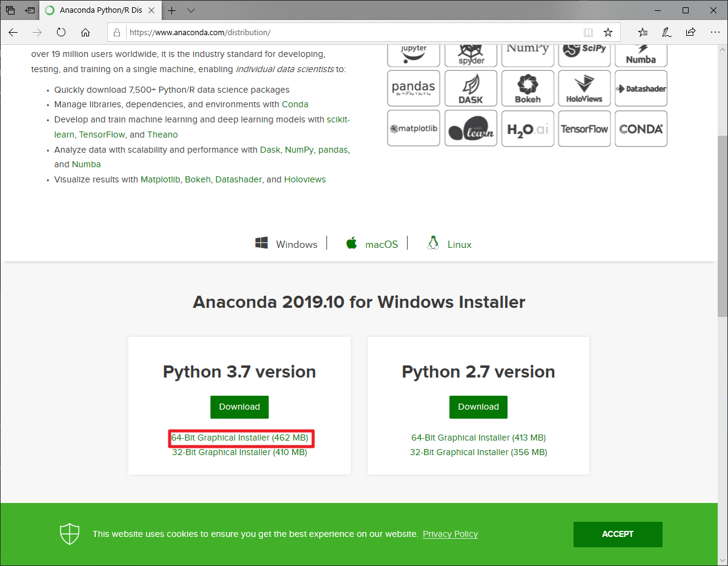Screen dimensions: 728x566
Task: Click the NumPy logo tile
Action: click(x=528, y=56)
